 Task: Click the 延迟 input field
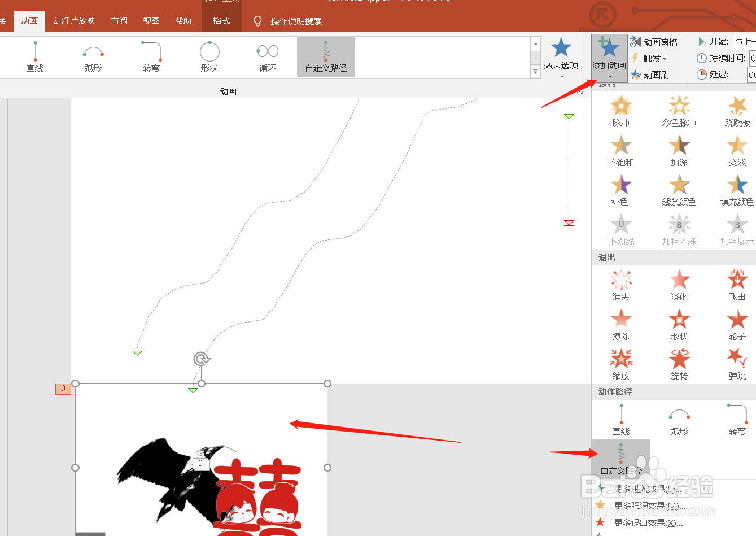coord(751,75)
